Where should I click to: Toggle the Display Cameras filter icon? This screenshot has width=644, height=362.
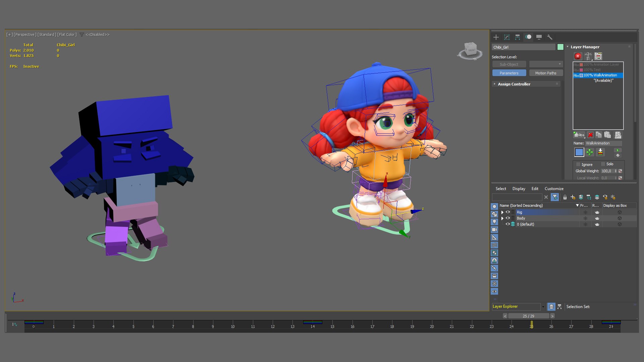pyautogui.click(x=494, y=230)
